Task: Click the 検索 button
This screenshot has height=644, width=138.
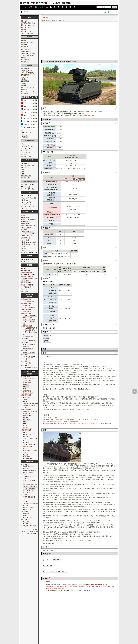Action: [114, 7]
